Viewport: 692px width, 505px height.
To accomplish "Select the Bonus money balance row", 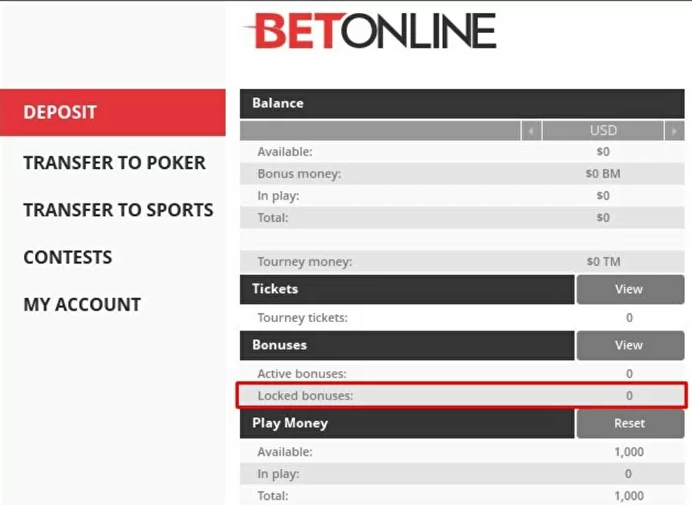I will 461,174.
